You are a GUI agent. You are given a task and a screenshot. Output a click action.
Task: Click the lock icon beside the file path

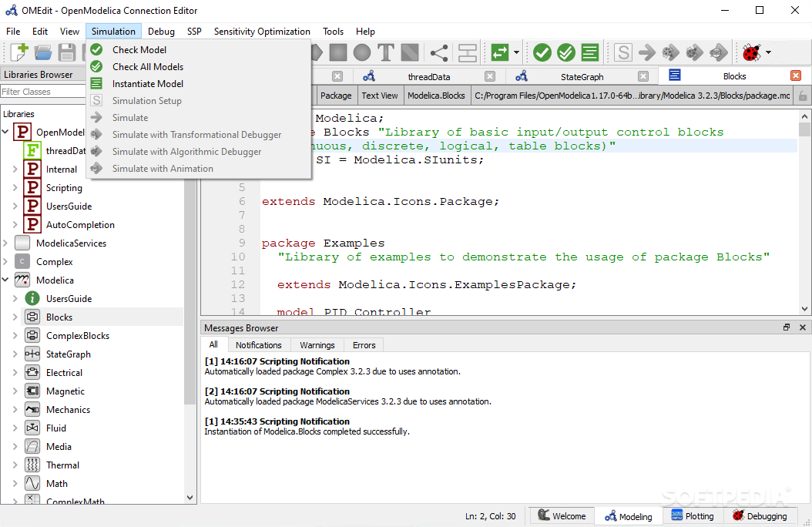point(803,96)
